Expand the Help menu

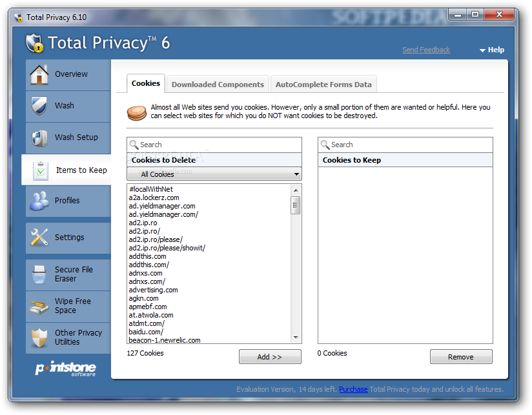pos(491,50)
